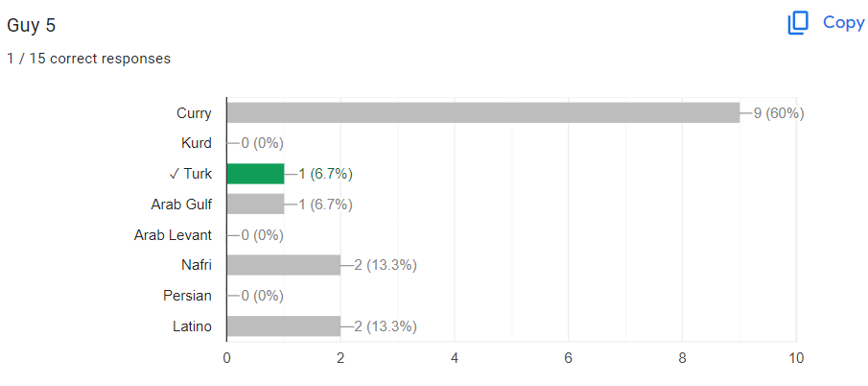Click the Arab Levant category label
Screen dimensions: 868x386
coord(173,235)
